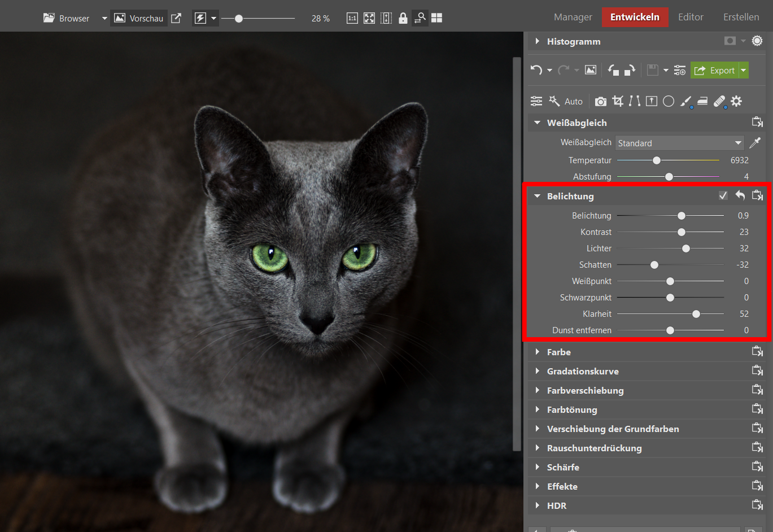The width and height of the screenshot is (773, 532).
Task: Rotate the image right
Action: [x=630, y=70]
